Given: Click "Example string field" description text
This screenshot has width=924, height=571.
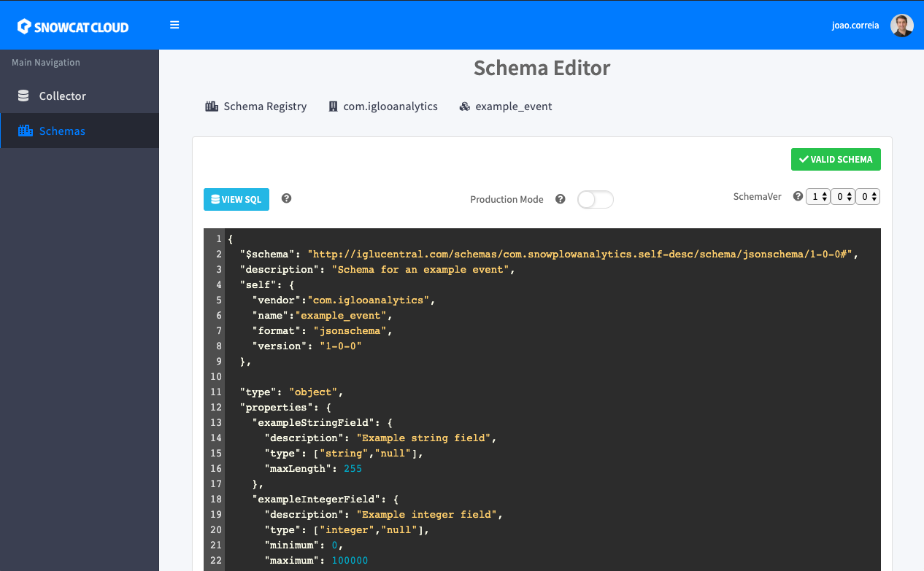Looking at the screenshot, I should pyautogui.click(x=423, y=438).
